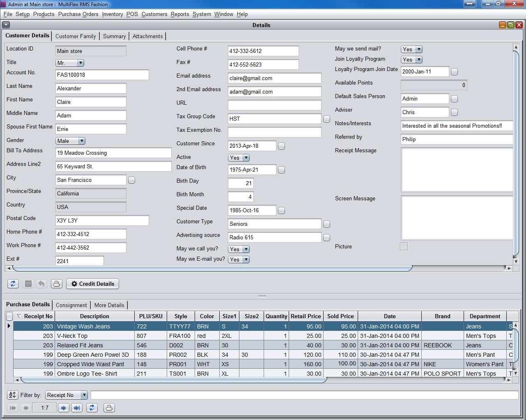Image resolution: width=526 pixels, height=420 pixels.
Task: Click the refresh records icon above Credit Details
Action: click(13, 283)
